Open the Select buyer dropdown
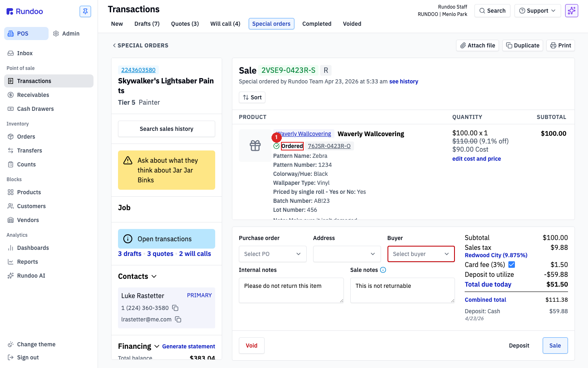The height and width of the screenshot is (368, 588). click(x=421, y=254)
